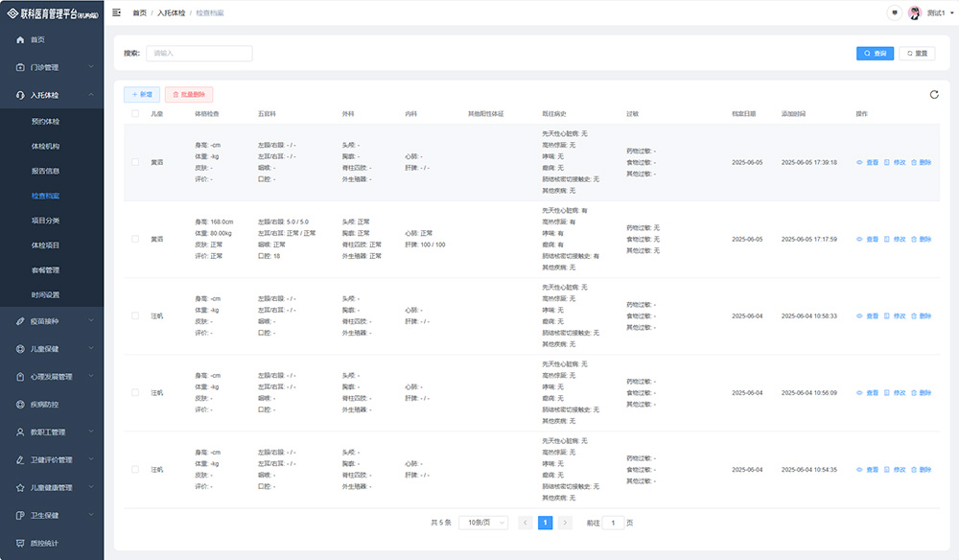Check the first 黄语 row checkbox
959x560 pixels.
pyautogui.click(x=135, y=163)
